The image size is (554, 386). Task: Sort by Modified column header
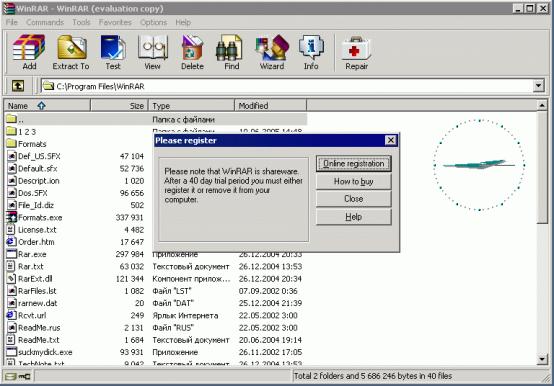(270, 106)
